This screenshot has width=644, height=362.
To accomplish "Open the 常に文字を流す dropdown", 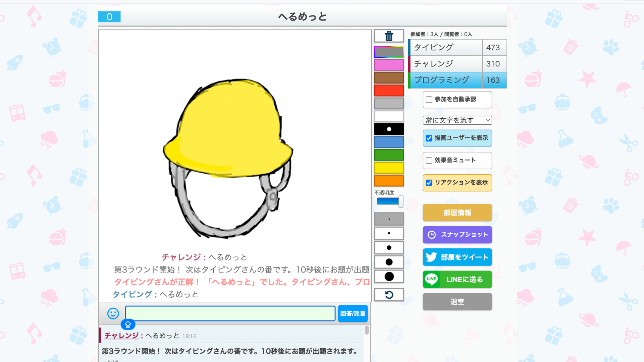I will pyautogui.click(x=457, y=120).
